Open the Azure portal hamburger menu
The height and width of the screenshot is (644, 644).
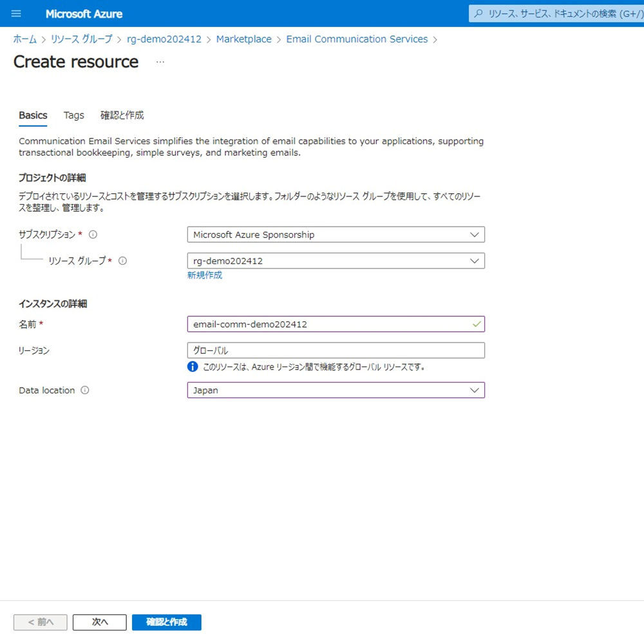tap(16, 14)
